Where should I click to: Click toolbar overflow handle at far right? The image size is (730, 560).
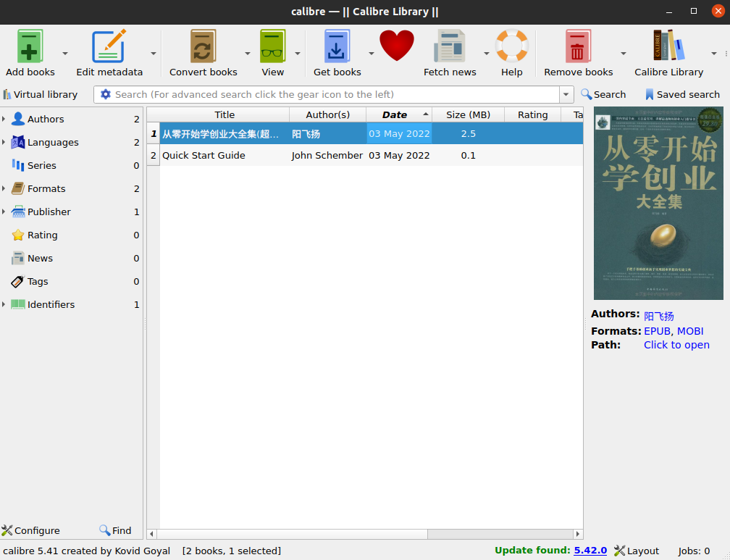pyautogui.click(x=726, y=54)
